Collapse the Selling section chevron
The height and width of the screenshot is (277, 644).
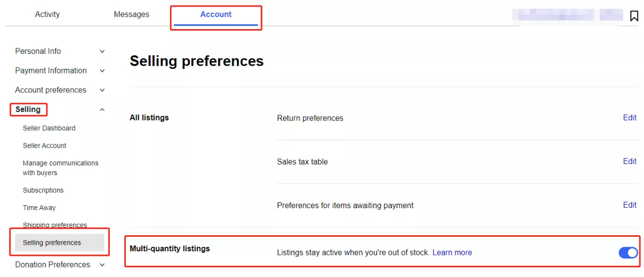pos(102,110)
